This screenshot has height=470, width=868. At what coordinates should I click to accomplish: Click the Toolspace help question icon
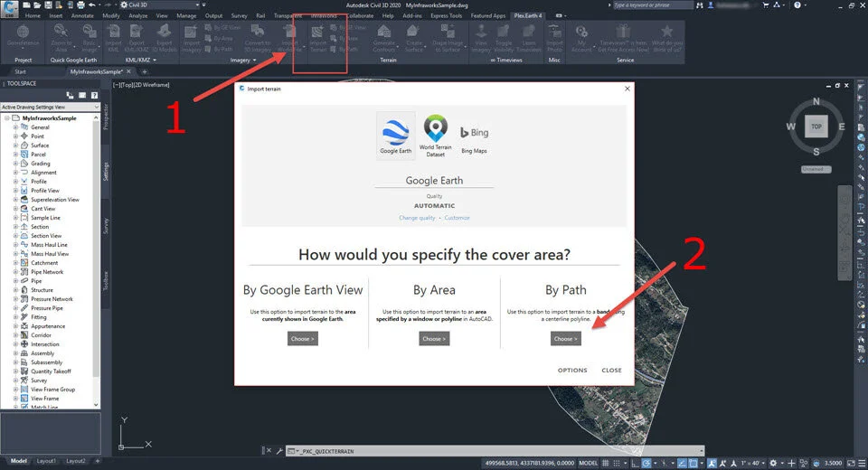95,95
